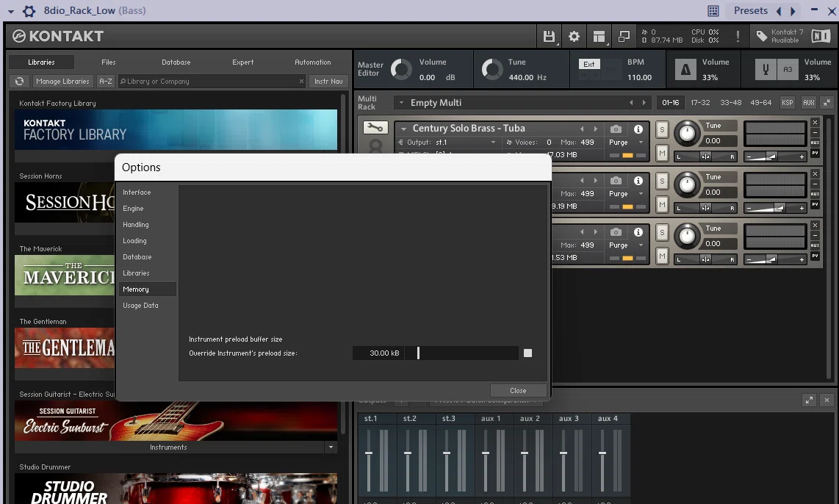Click the refresh libraries icon
The height and width of the screenshot is (504, 839).
(19, 82)
